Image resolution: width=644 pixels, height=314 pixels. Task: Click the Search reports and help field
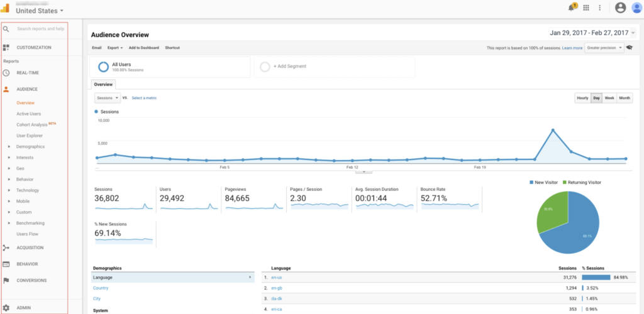[x=40, y=29]
